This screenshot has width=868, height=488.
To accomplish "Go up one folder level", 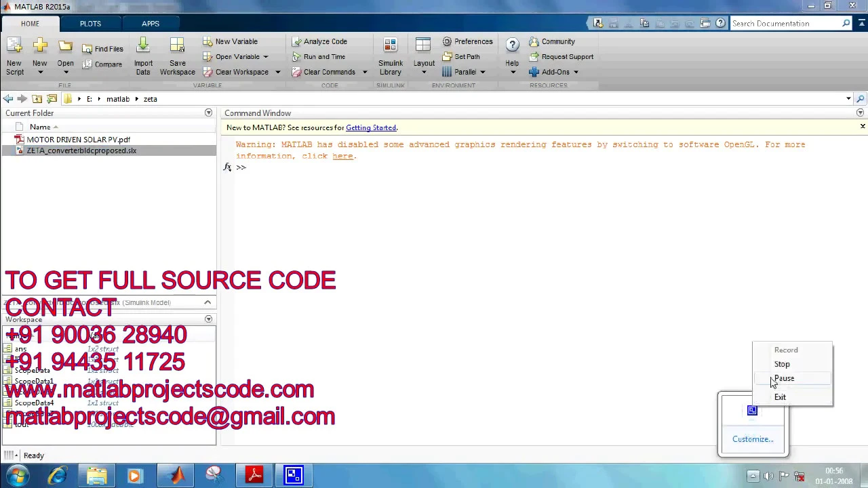I will coord(37,99).
